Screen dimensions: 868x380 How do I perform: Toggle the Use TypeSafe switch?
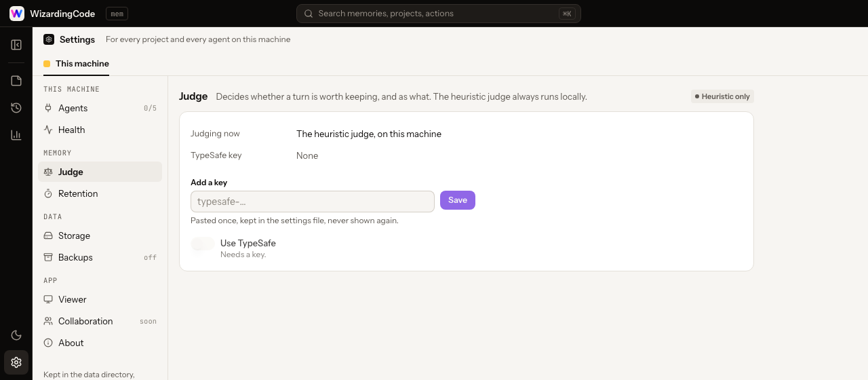point(203,244)
